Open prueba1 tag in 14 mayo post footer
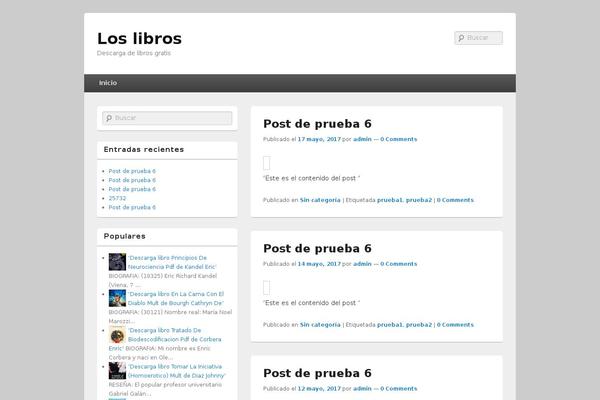 point(390,325)
